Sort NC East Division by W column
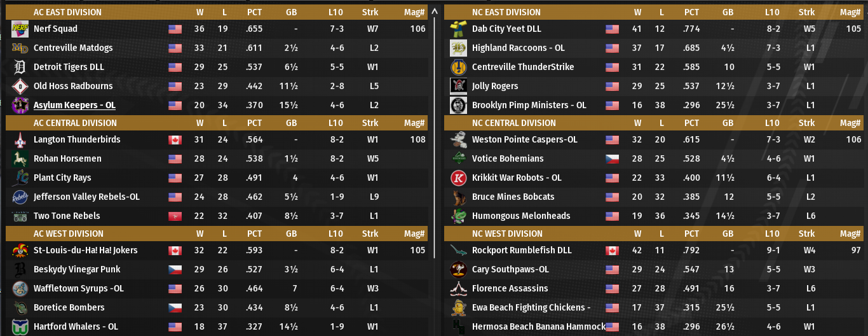The image size is (868, 336). [x=637, y=12]
